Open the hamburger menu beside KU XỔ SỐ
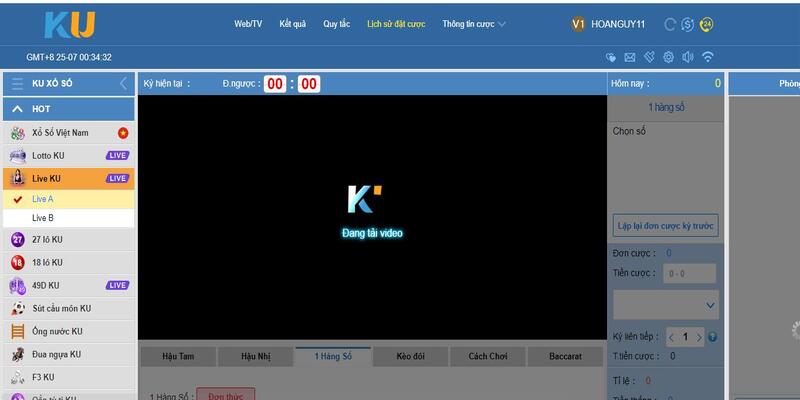 pyautogui.click(x=17, y=84)
